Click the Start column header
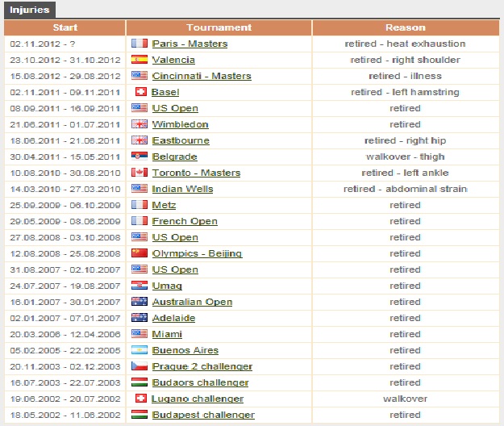 (65, 27)
